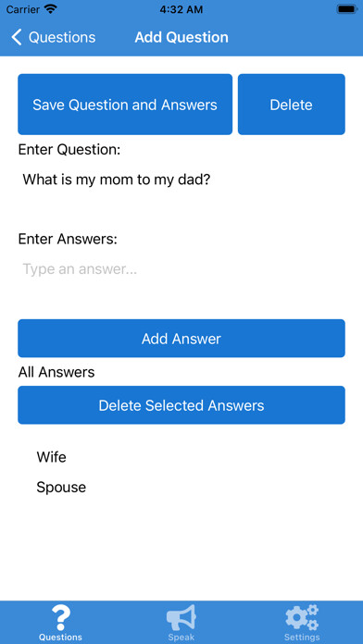Click Delete Selected Answers button

(181, 405)
